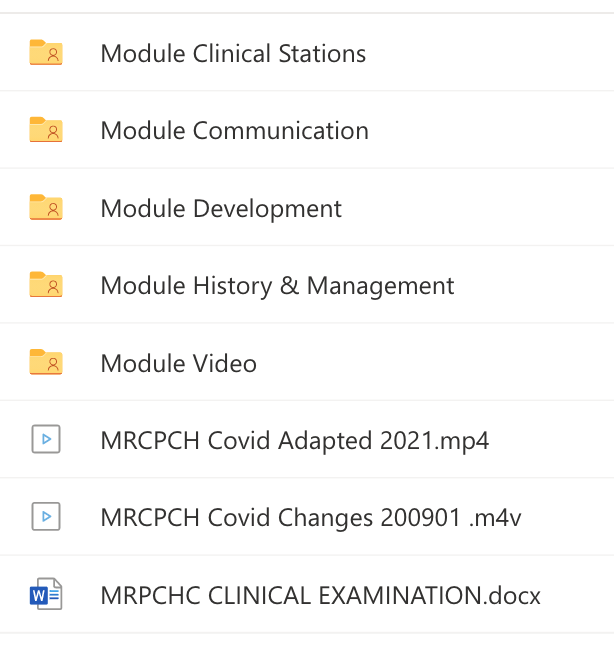
Task: Click the Module Video folder icon
Action: pyautogui.click(x=46, y=362)
